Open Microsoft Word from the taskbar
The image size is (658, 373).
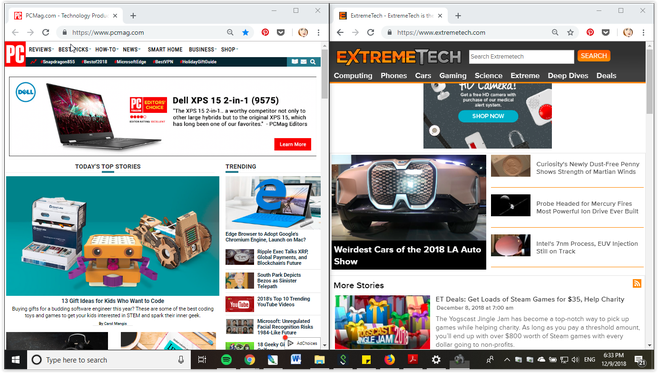[296, 360]
